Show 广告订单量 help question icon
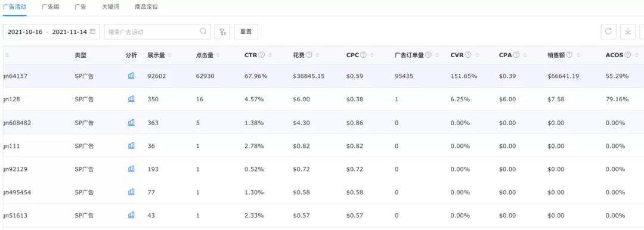 click(428, 55)
